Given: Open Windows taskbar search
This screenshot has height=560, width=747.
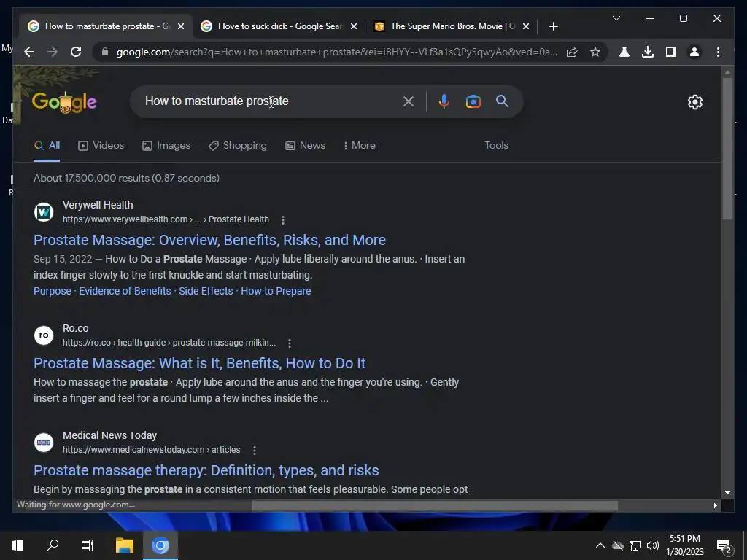Looking at the screenshot, I should pyautogui.click(x=53, y=545).
